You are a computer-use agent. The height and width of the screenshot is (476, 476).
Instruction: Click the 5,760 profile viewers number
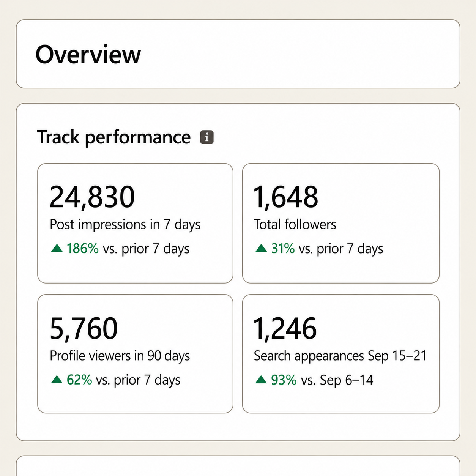pos(84,328)
